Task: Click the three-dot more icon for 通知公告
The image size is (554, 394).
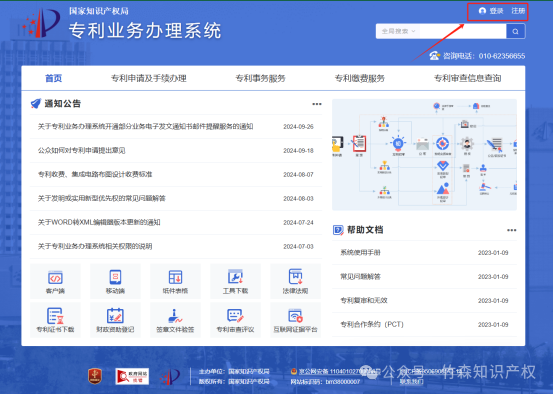Action: 317,104
